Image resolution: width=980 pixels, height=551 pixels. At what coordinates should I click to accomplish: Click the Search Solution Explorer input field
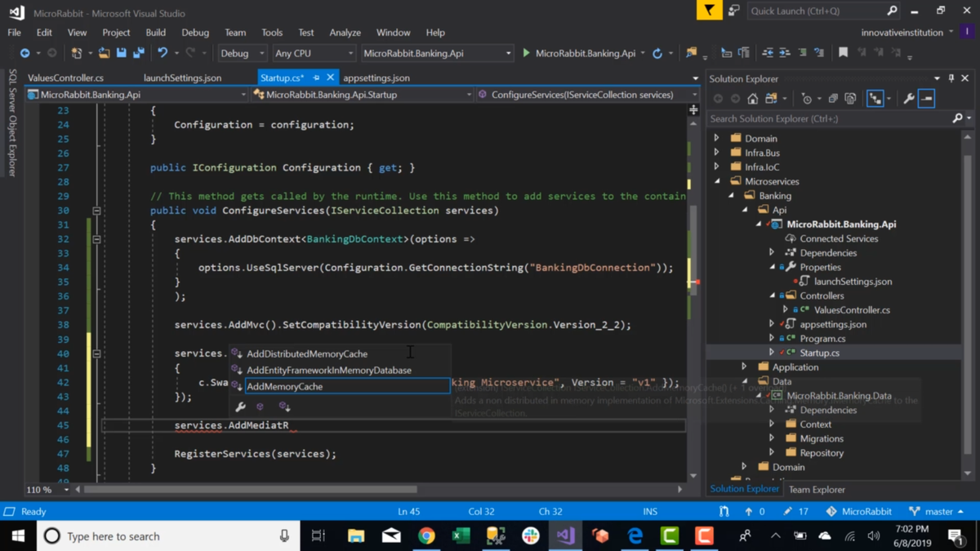pyautogui.click(x=831, y=118)
